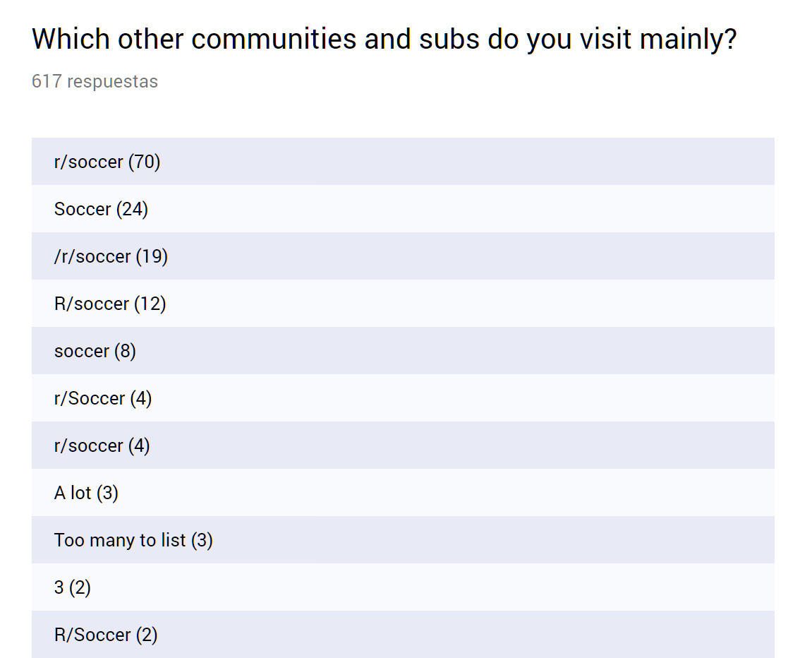Click the 'R/Soccer (2)' response entry
The height and width of the screenshot is (658, 812).
[x=106, y=635]
